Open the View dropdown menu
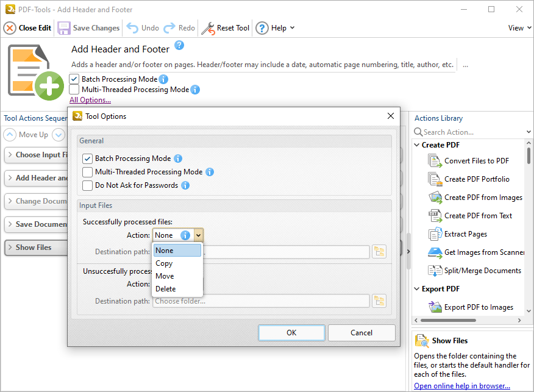The width and height of the screenshot is (534, 392). (x=520, y=28)
